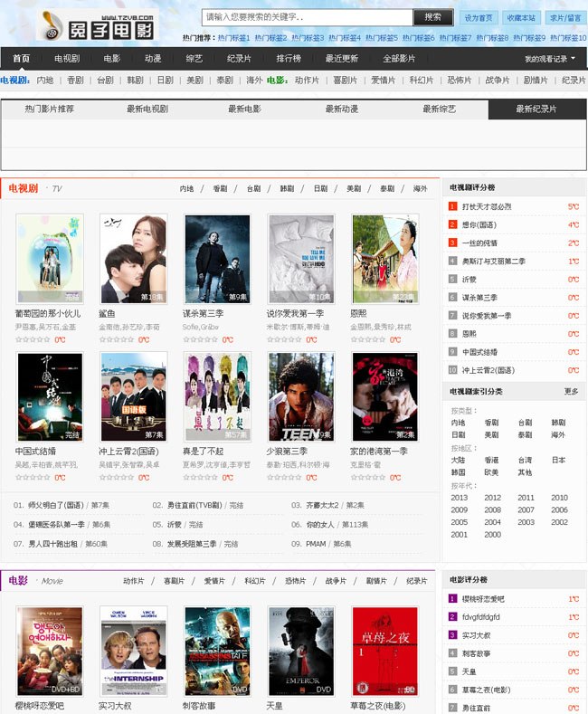Click the search keyword input field
The width and height of the screenshot is (588, 714).
click(308, 17)
